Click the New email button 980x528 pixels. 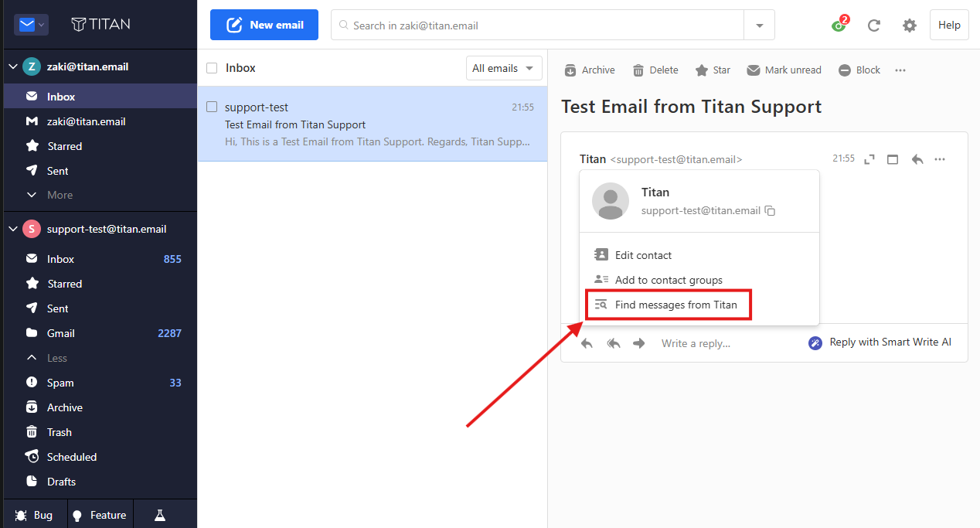pos(264,25)
